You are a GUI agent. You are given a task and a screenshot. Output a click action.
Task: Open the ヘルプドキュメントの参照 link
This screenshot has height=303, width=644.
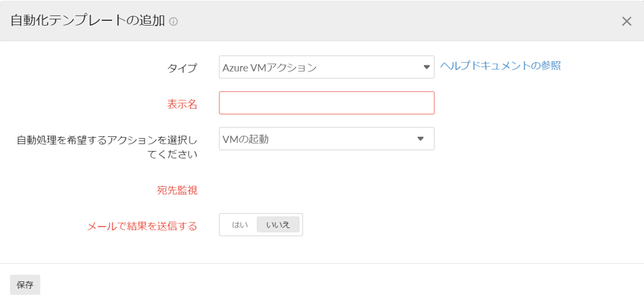[500, 65]
